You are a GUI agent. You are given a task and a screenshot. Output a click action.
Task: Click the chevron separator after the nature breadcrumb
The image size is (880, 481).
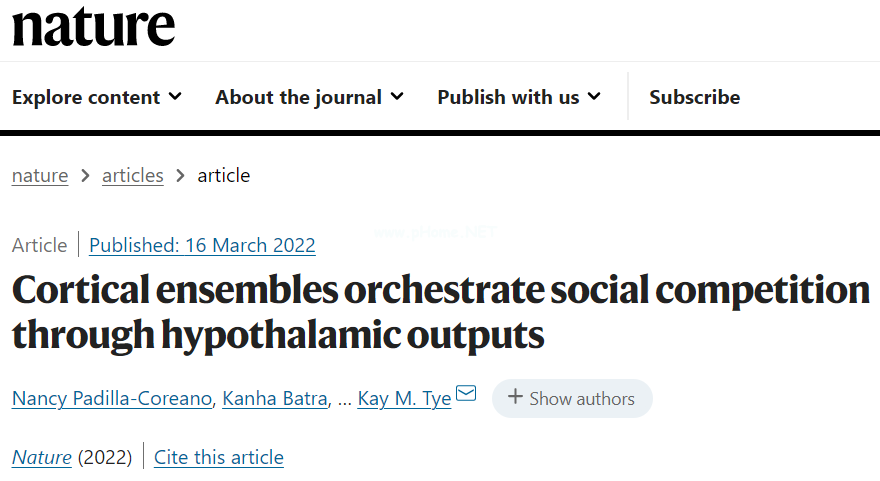click(85, 176)
